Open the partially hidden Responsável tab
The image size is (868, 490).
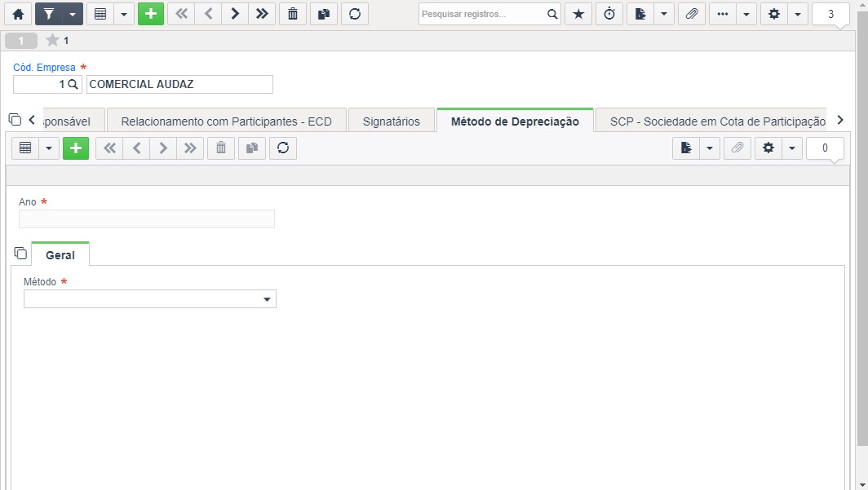tap(73, 121)
